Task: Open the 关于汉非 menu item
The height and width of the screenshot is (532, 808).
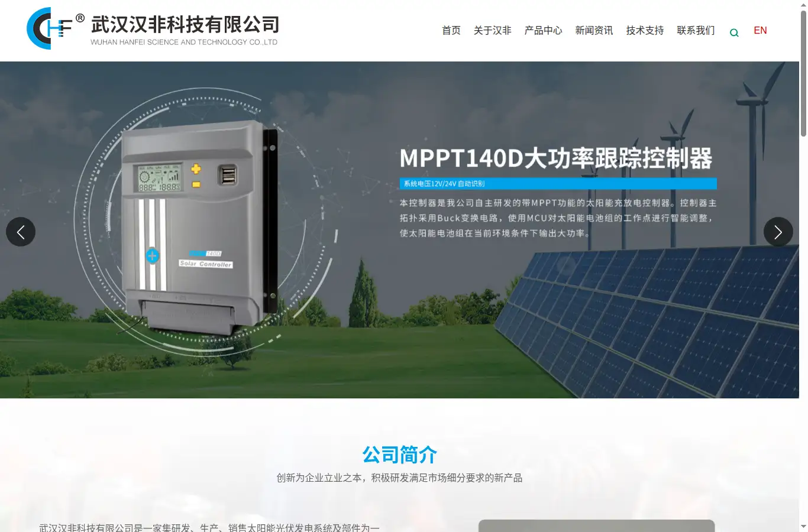Action: (492, 31)
